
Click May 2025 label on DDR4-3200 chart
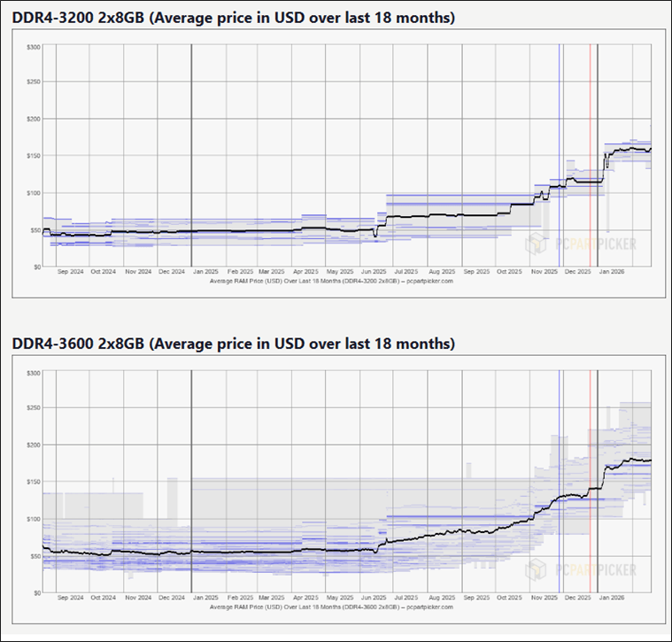[340, 272]
